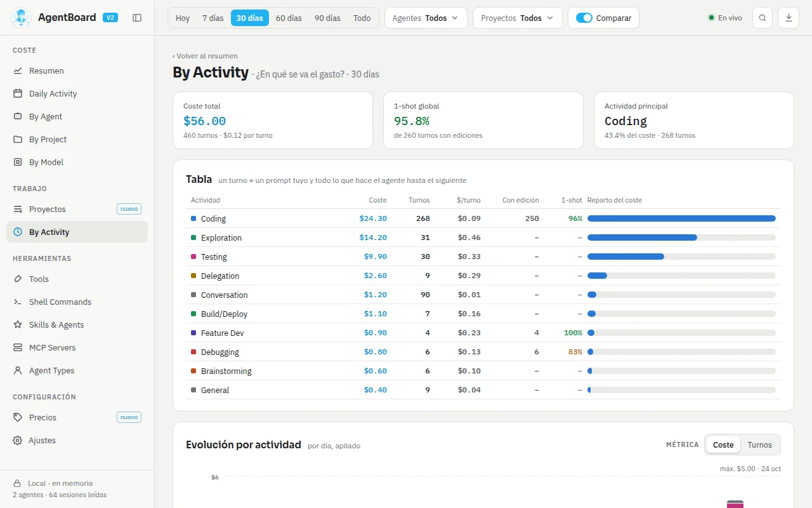Open the search icon button

click(763, 18)
